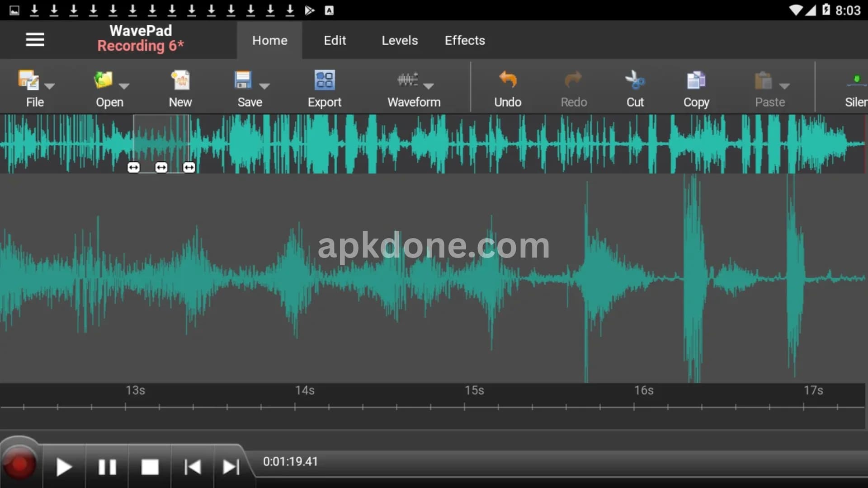Click the 14s timeline marker
The image size is (868, 488).
(x=305, y=390)
